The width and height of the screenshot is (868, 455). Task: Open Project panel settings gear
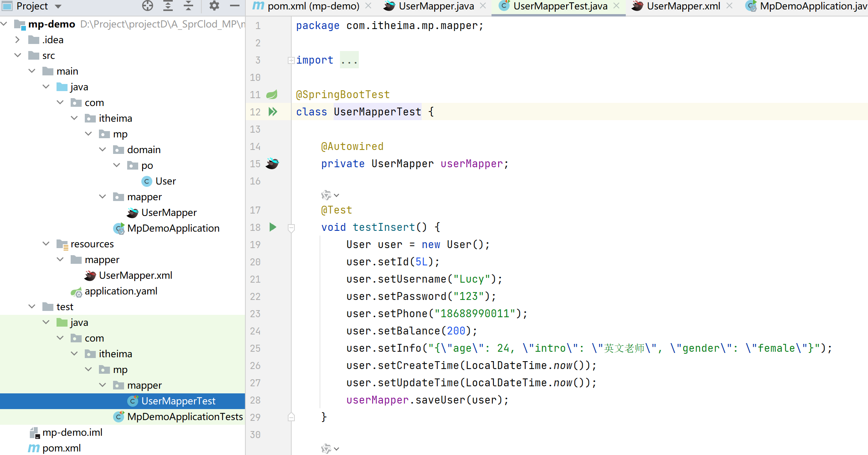[x=214, y=5]
